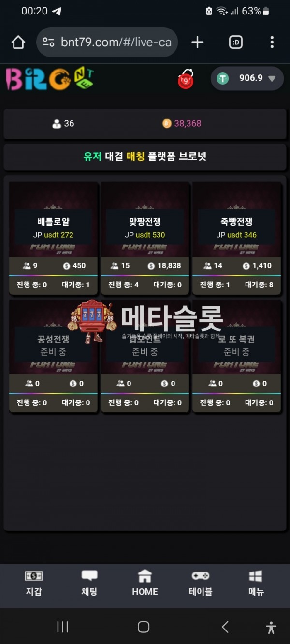Open the browser three-dot menu
The width and height of the screenshot is (290, 644).
click(272, 43)
